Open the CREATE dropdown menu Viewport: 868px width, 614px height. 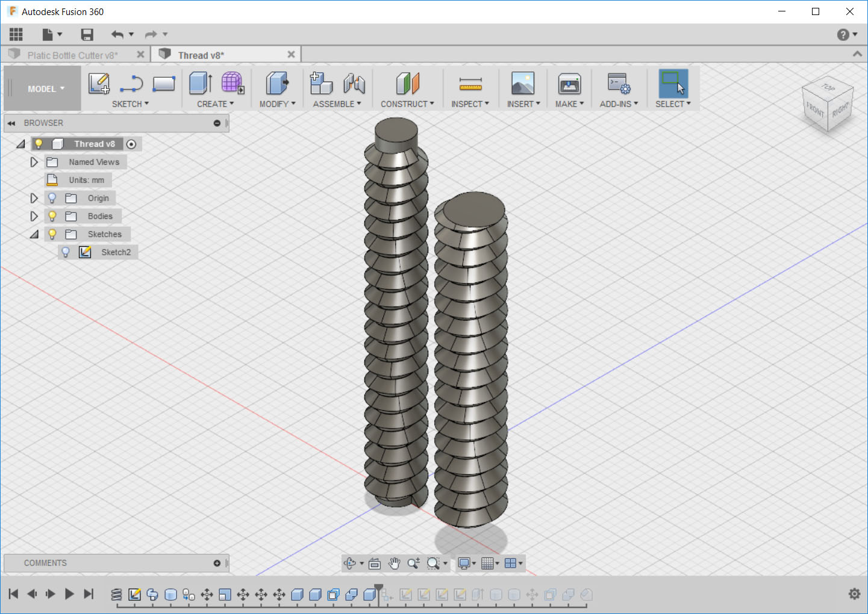[x=214, y=104]
